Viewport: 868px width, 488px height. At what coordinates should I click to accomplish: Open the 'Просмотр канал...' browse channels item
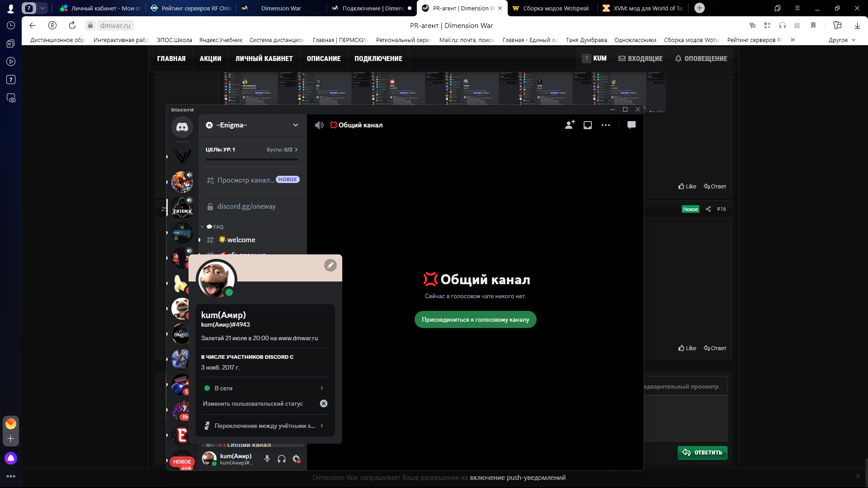click(x=253, y=180)
